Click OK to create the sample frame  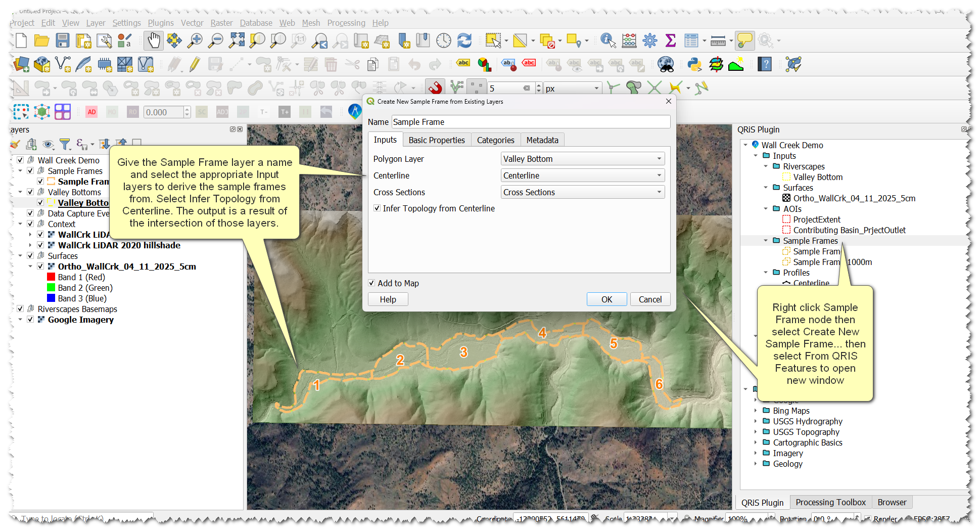click(606, 299)
